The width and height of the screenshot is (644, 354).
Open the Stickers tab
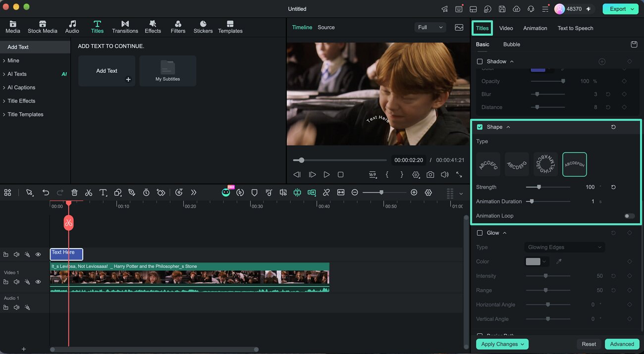[x=203, y=27]
